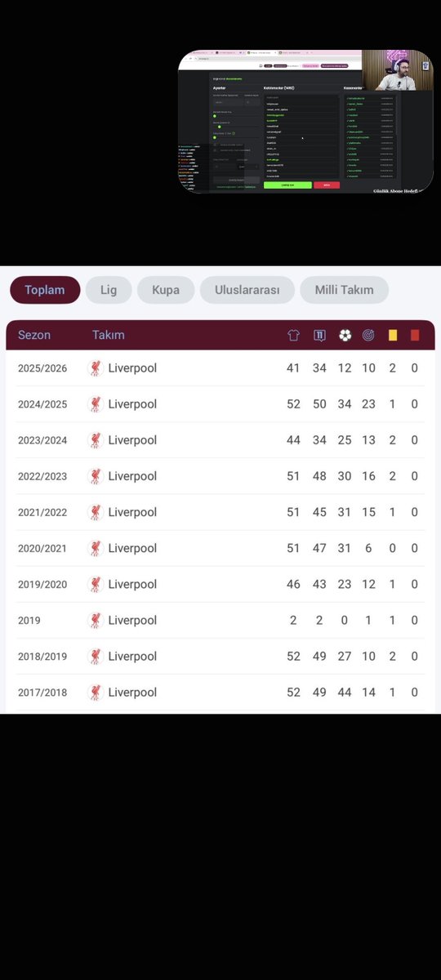Open the Liverpool team link for 2020/2021
Screen dimensions: 441x980
pyautogui.click(x=132, y=548)
